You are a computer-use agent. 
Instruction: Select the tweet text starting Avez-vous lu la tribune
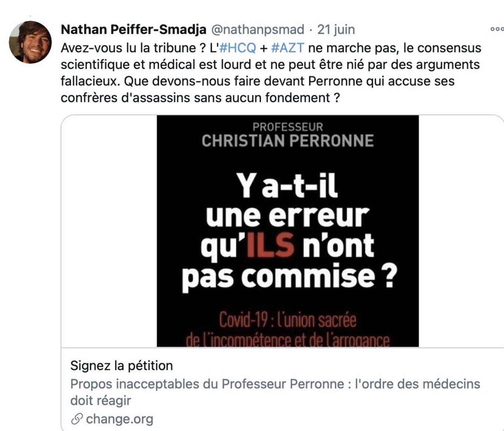[x=271, y=73]
